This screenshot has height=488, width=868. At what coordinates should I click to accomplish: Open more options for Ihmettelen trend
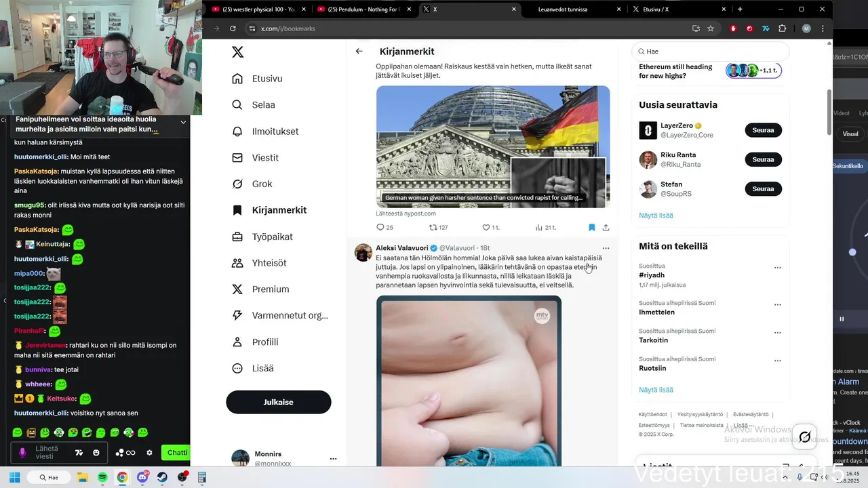[778, 304]
